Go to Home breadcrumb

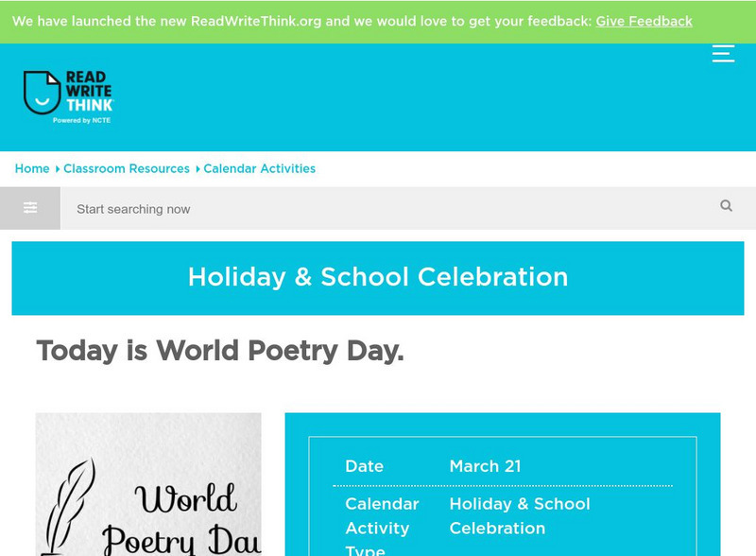tap(32, 168)
